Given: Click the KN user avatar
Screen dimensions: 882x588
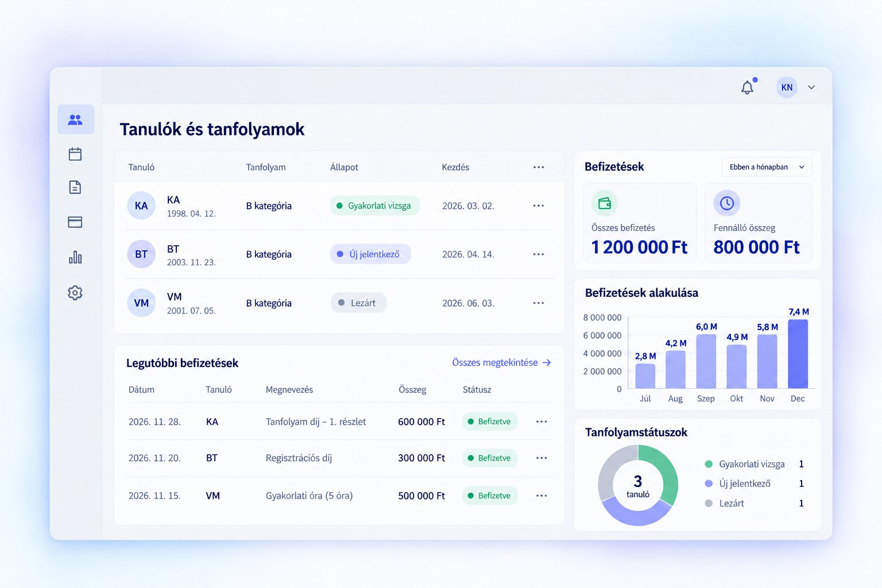Looking at the screenshot, I should point(787,87).
